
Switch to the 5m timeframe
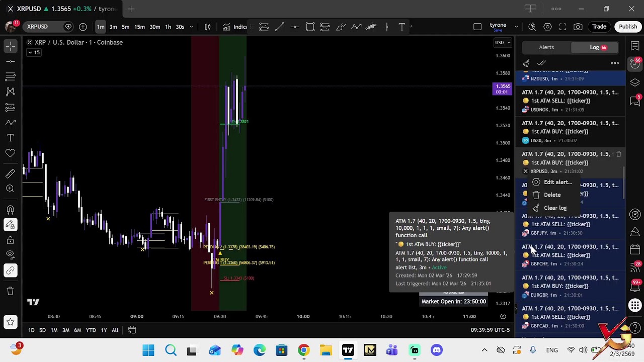[x=126, y=27]
